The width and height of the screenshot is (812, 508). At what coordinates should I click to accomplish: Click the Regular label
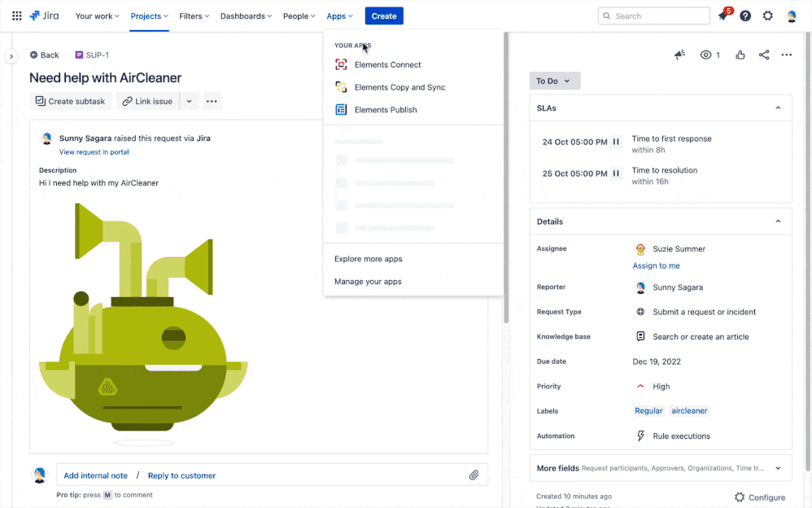648,410
